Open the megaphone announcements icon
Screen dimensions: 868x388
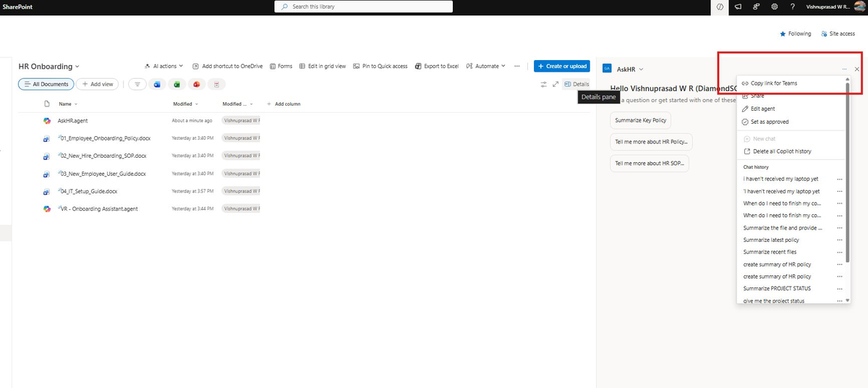739,7
